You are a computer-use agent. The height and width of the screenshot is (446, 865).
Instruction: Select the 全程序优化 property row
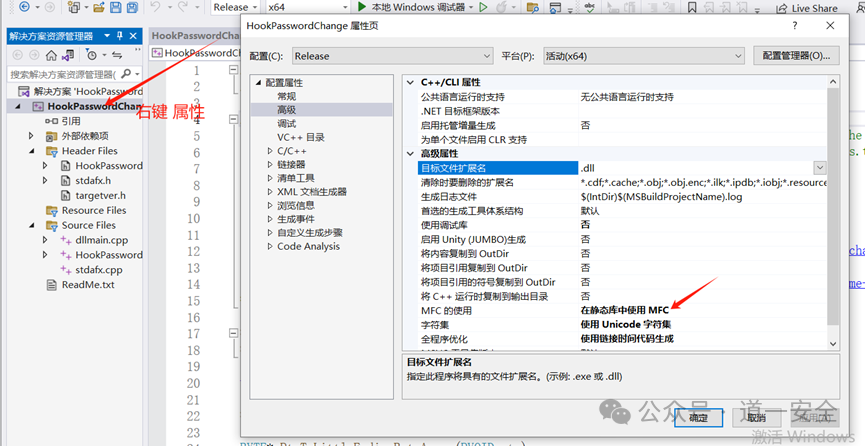tap(622, 339)
